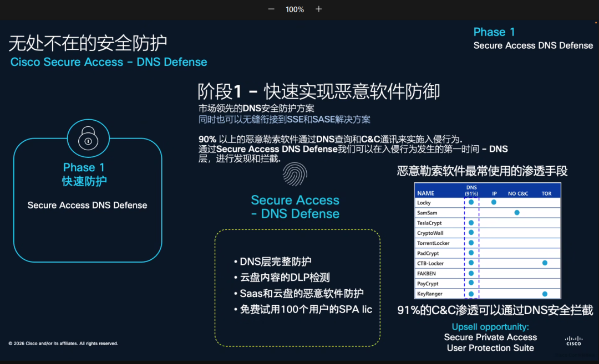
Task: Click the 快速防护 label in the box
Action: point(84,181)
